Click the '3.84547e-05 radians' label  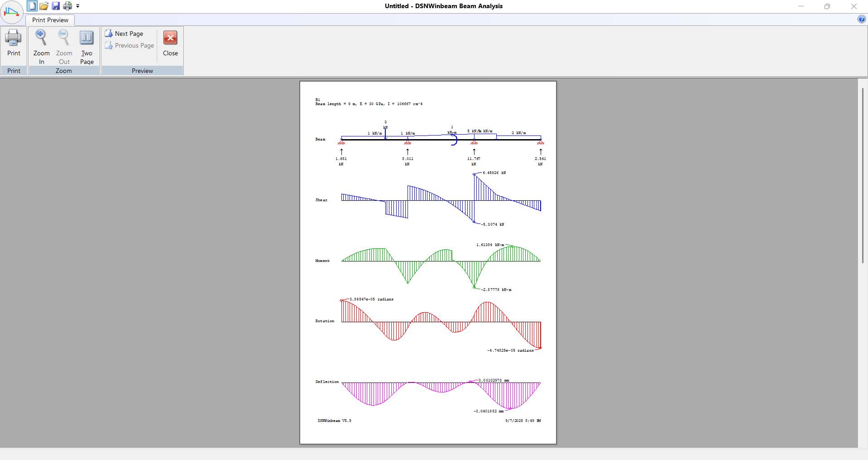click(371, 299)
